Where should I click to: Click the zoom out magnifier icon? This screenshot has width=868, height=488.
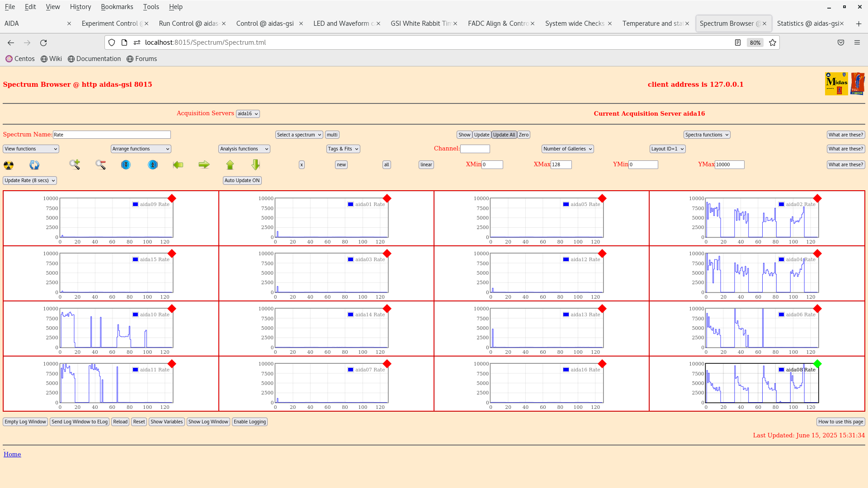100,164
